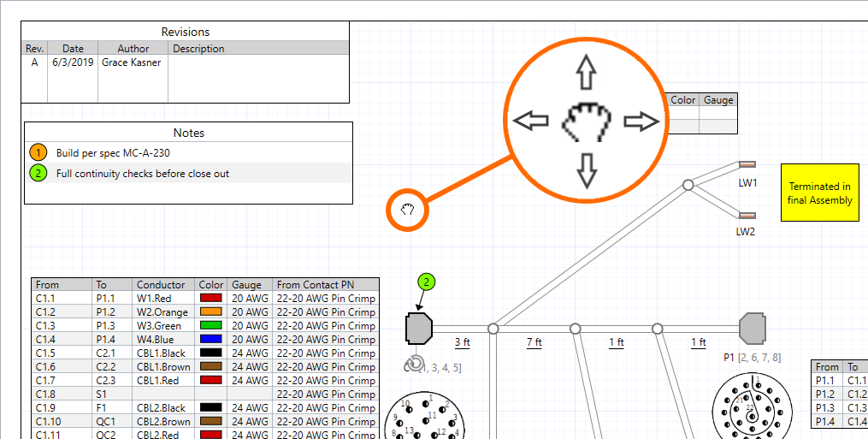868x439 pixels.
Task: Select the harness node between 3 ft and 7 ft
Action: click(x=493, y=329)
